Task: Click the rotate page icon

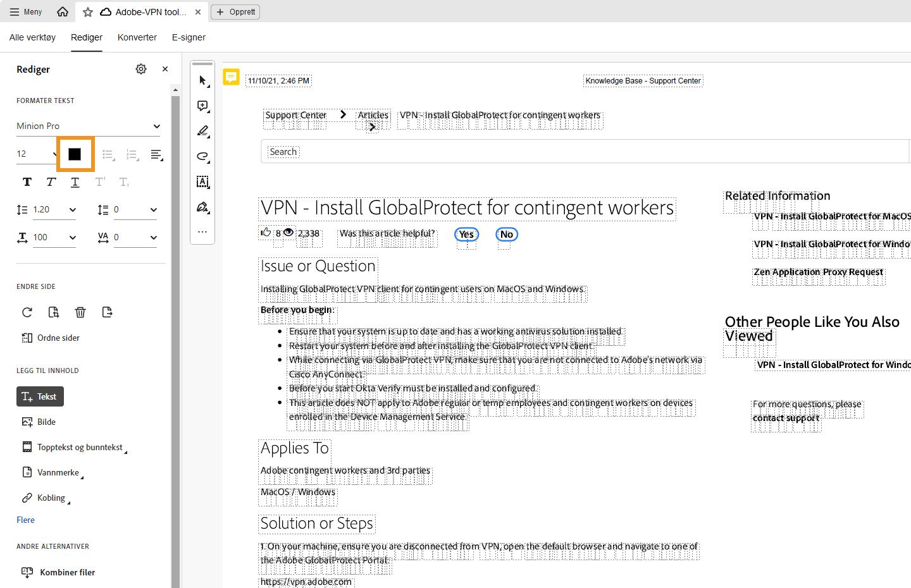Action: [x=27, y=312]
